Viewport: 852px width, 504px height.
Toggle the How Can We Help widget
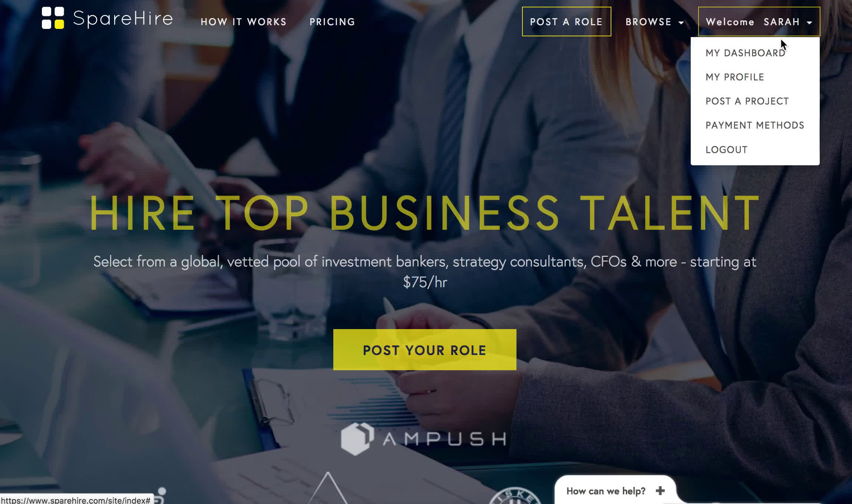pos(661,491)
